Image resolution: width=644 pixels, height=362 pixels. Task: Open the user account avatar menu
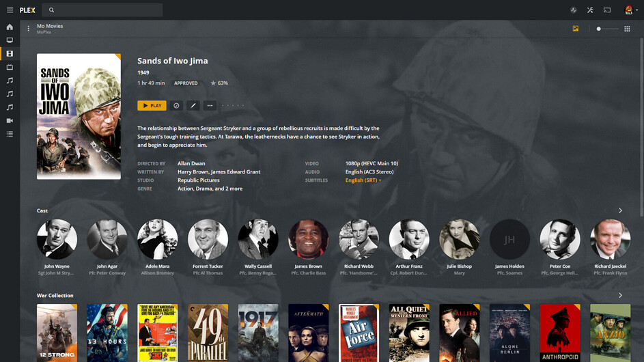pyautogui.click(x=629, y=10)
